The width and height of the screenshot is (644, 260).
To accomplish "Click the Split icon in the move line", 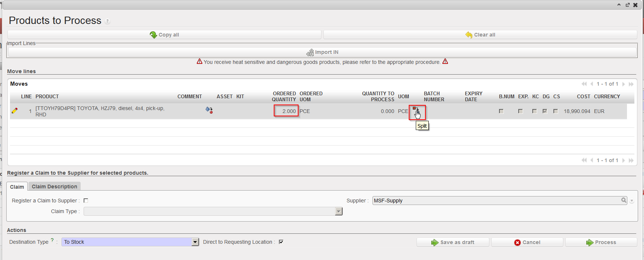I will (x=416, y=110).
